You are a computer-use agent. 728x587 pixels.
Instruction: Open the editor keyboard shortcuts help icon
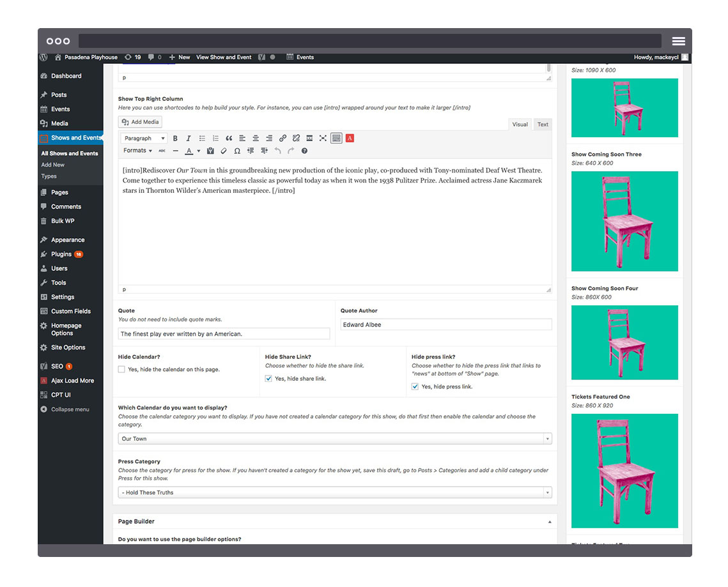[x=304, y=151]
